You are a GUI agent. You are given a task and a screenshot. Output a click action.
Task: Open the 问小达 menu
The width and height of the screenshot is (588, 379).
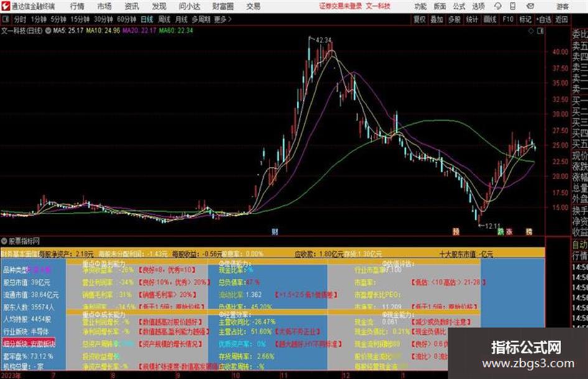pyautogui.click(x=189, y=6)
